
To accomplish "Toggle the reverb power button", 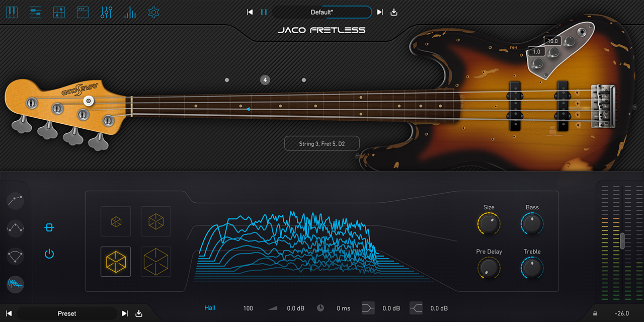I will coord(49,254).
